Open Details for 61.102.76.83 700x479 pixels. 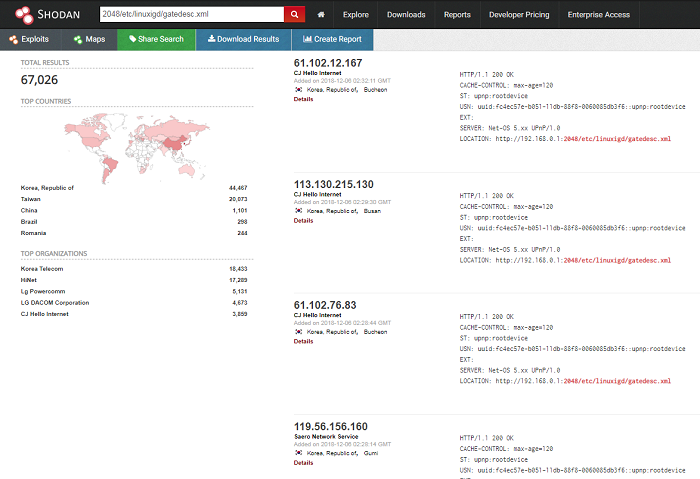(303, 342)
